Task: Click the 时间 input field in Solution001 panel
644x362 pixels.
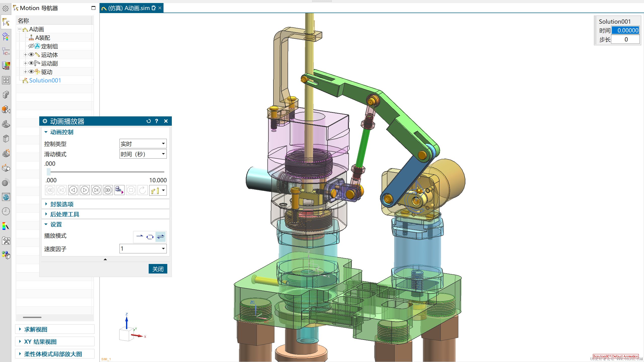Action: pyautogui.click(x=625, y=30)
